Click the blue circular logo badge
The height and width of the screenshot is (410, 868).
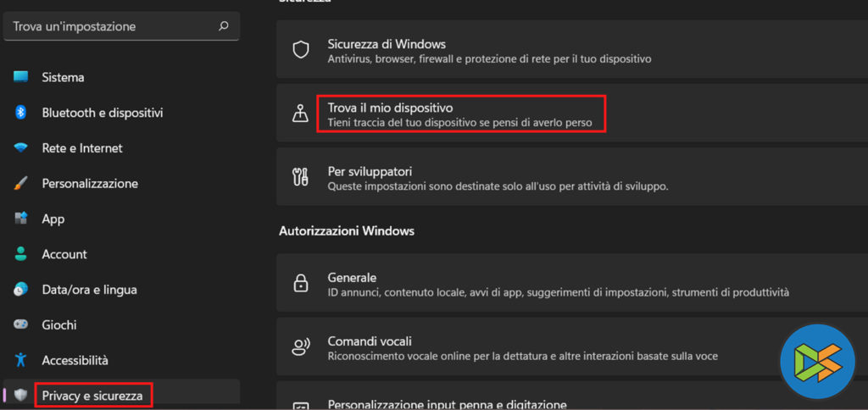(816, 359)
